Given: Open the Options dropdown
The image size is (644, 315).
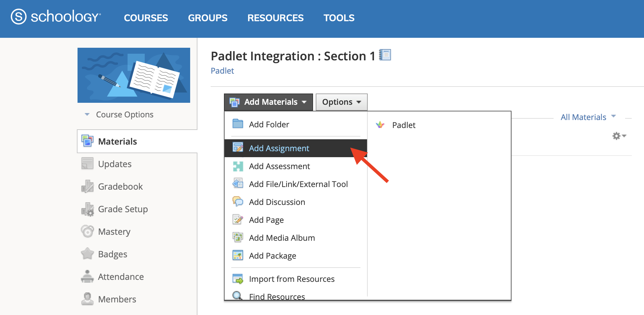Looking at the screenshot, I should coord(342,102).
